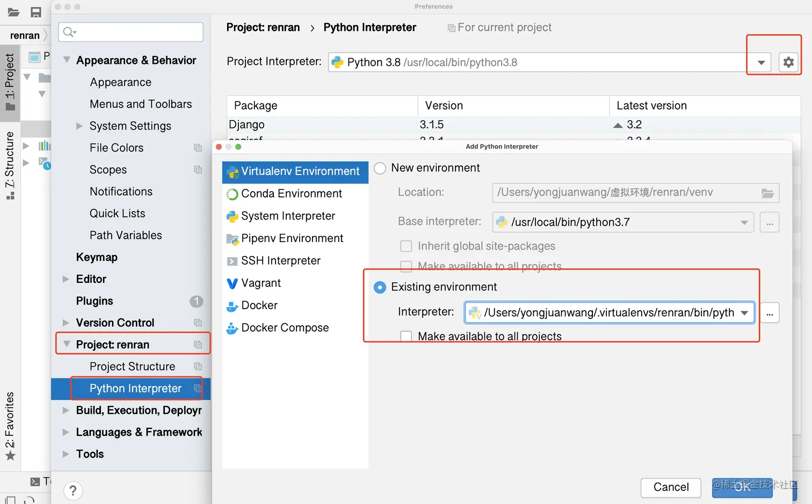Open Scopes settings page
The image size is (812, 504).
click(x=108, y=170)
